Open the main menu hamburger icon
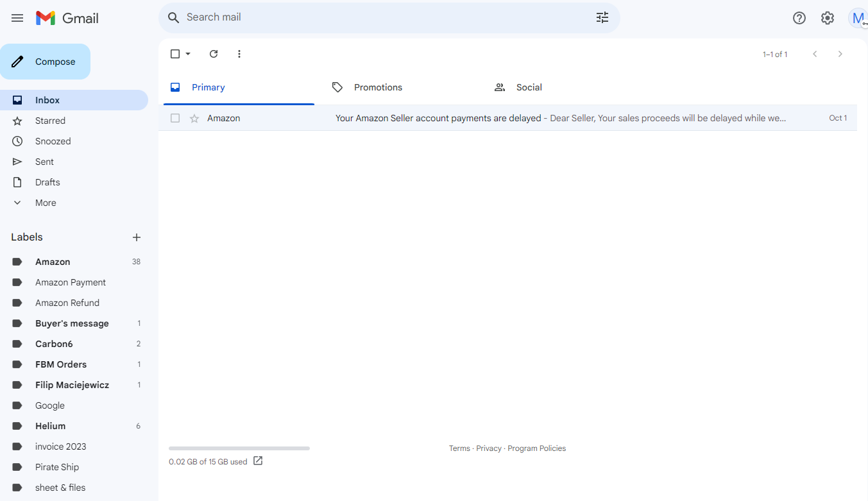Viewport: 868px width, 501px height. 17,18
